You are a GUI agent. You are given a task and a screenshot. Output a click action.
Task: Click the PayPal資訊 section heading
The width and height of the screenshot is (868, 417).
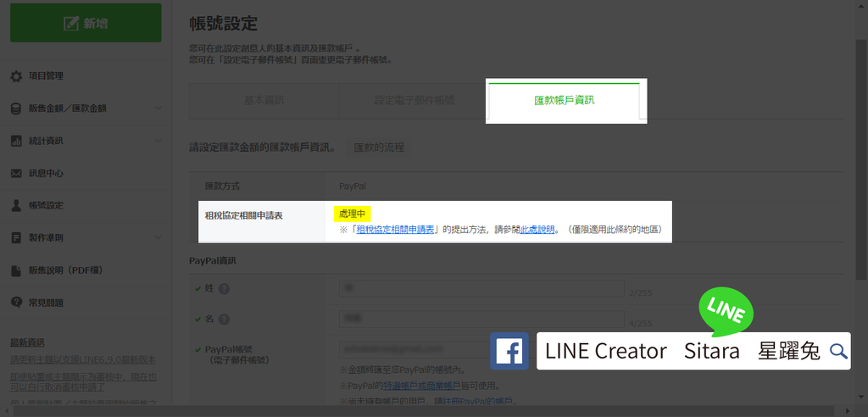click(x=213, y=260)
